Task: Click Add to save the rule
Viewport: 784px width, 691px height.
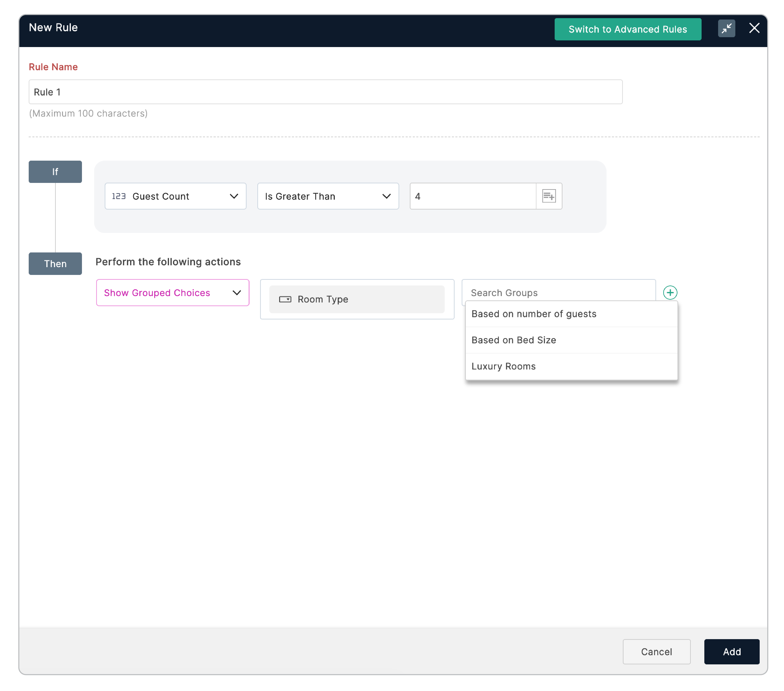Action: 731,652
